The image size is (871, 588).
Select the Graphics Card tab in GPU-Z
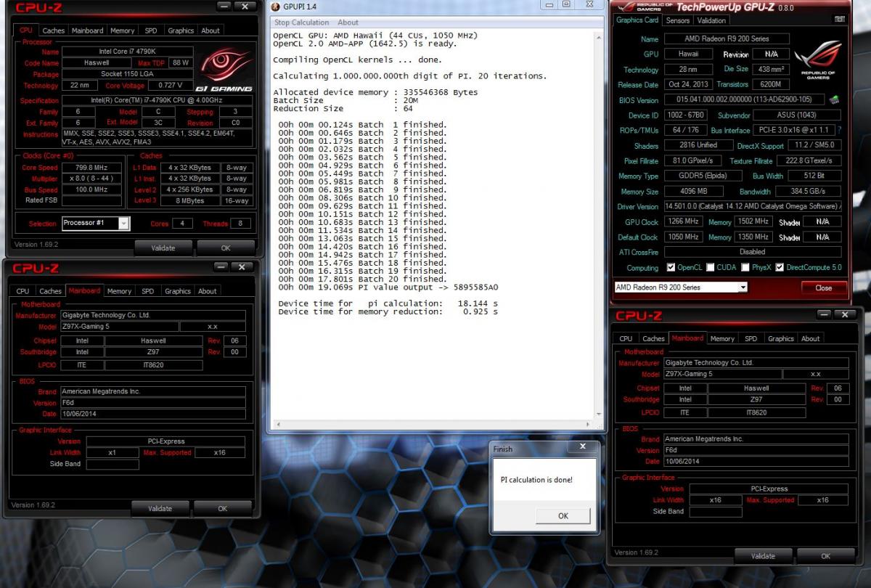639,20
